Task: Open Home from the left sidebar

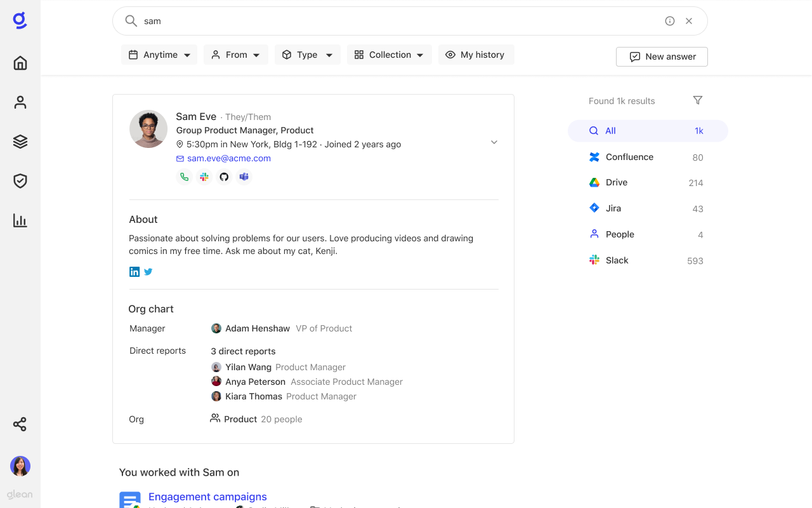Action: (x=20, y=63)
